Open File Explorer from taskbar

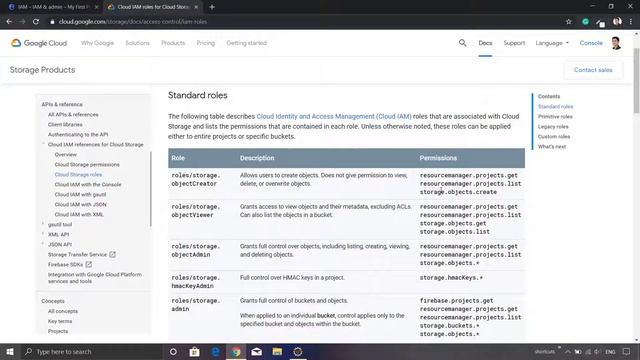coord(277,351)
